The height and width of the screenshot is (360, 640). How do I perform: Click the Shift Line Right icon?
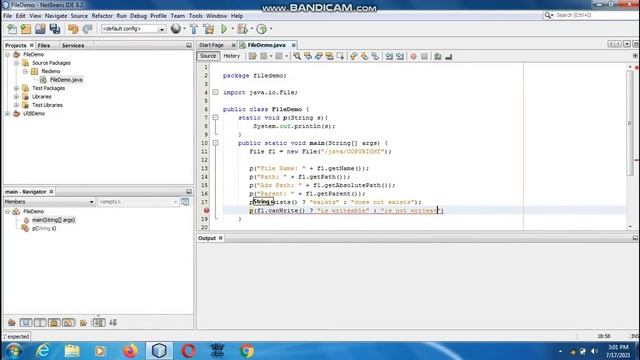[400, 56]
